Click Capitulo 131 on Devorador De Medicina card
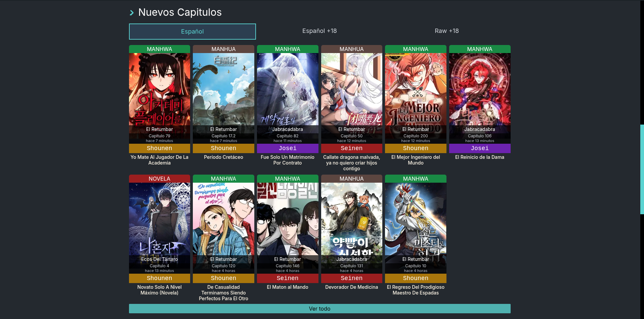Viewport: 644px width, 319px height. (352, 266)
